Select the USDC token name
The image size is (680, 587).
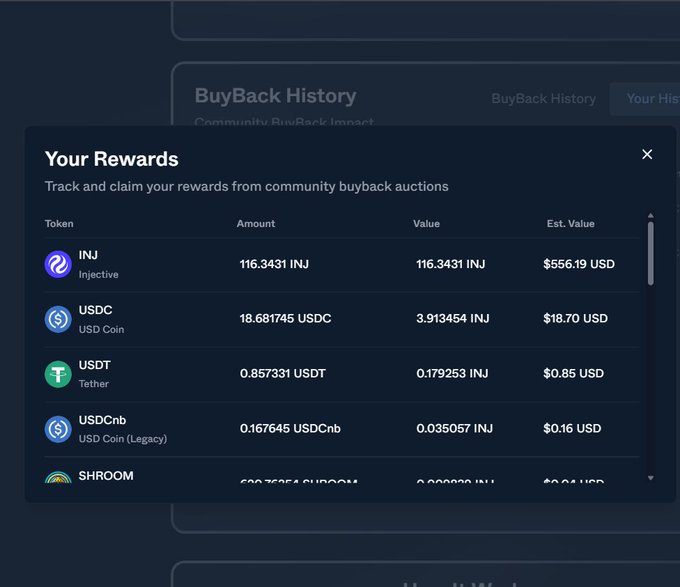point(95,310)
